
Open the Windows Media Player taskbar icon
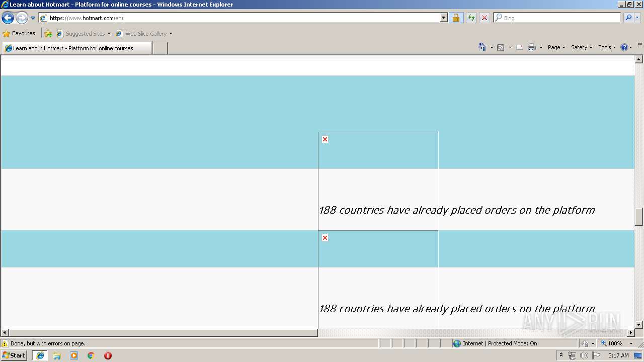pyautogui.click(x=74, y=355)
